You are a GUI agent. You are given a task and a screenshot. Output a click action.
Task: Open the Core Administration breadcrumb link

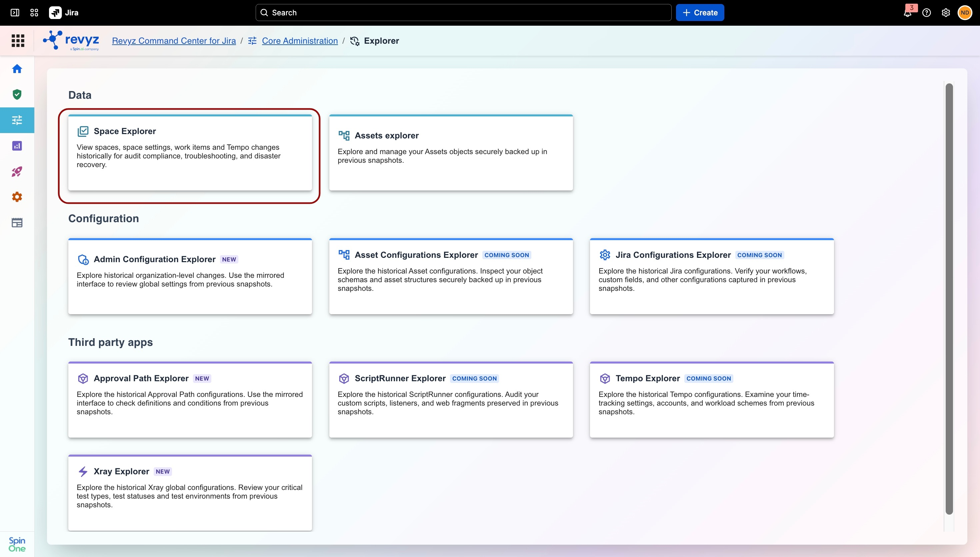[x=300, y=41]
